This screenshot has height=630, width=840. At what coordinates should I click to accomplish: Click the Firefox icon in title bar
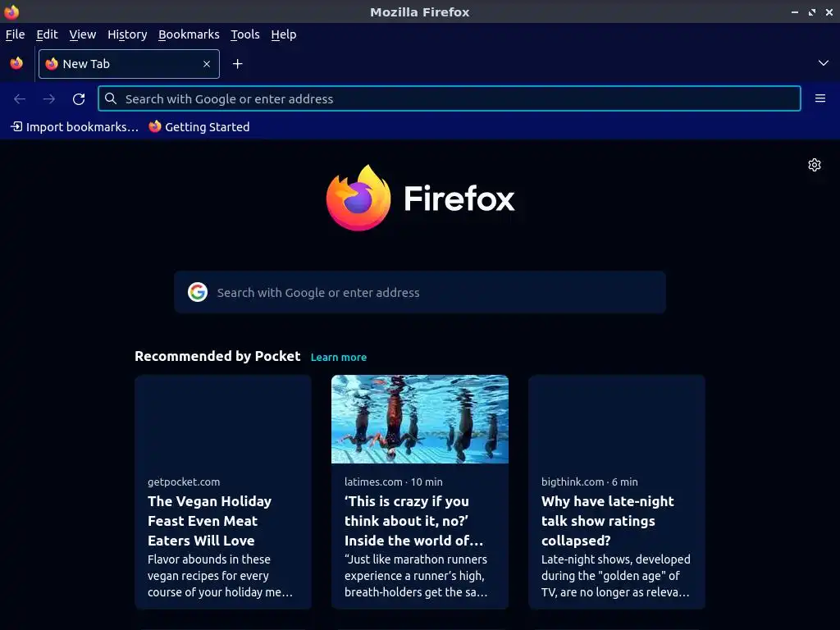[x=11, y=11]
